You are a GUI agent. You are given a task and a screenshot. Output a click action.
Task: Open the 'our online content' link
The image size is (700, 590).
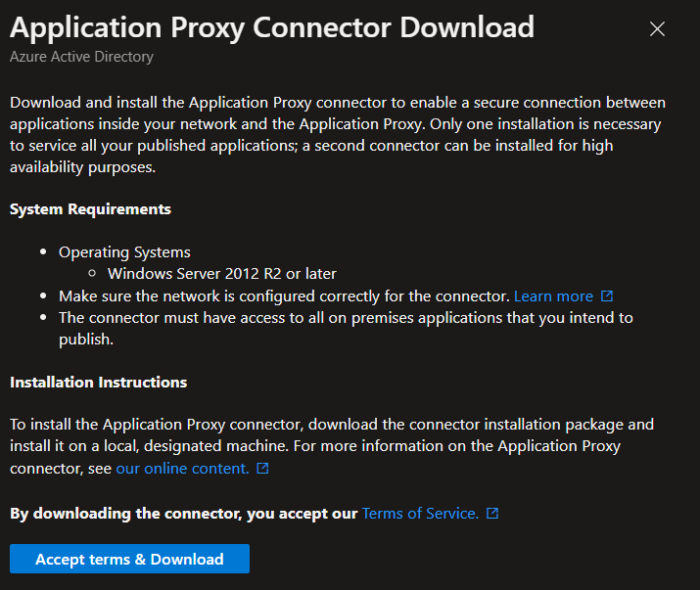click(x=182, y=468)
